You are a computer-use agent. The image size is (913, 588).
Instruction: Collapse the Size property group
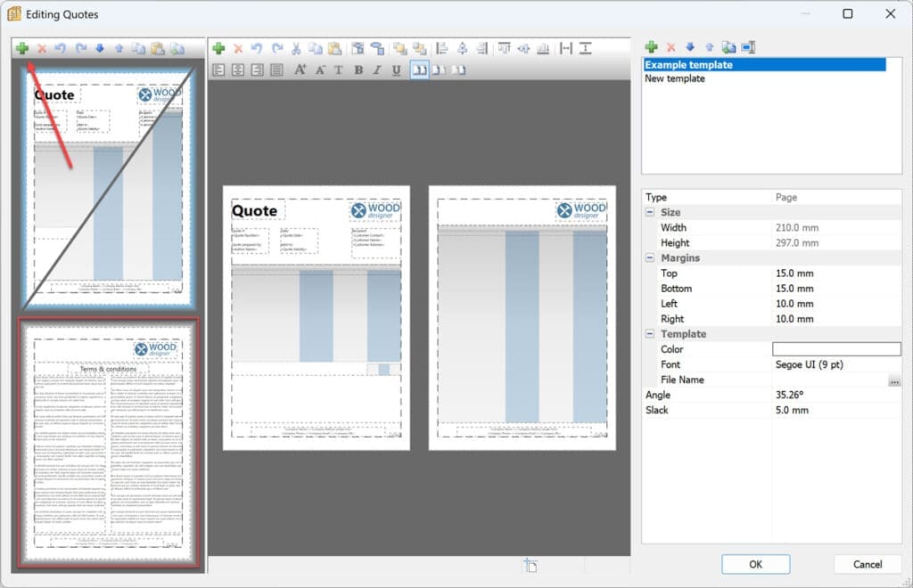point(650,212)
